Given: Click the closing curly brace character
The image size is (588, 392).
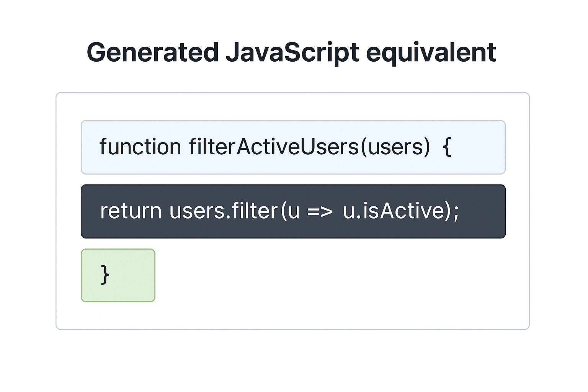Looking at the screenshot, I should coord(105,274).
